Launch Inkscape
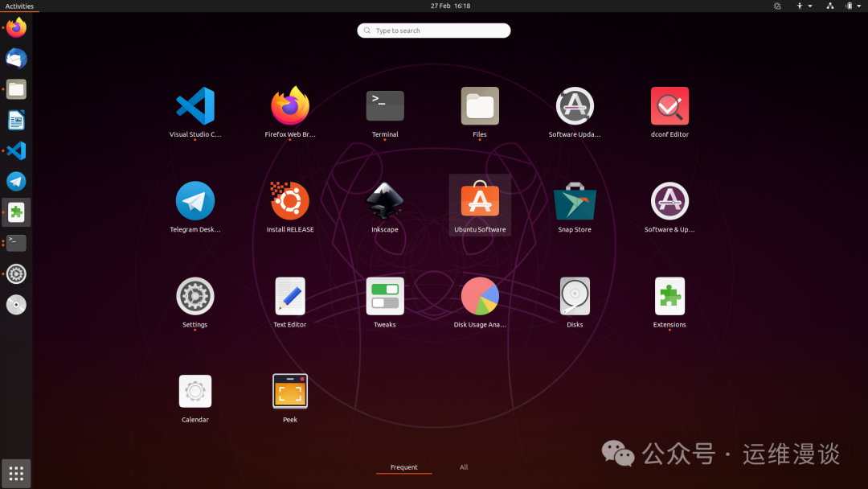868x489 pixels. tap(384, 200)
